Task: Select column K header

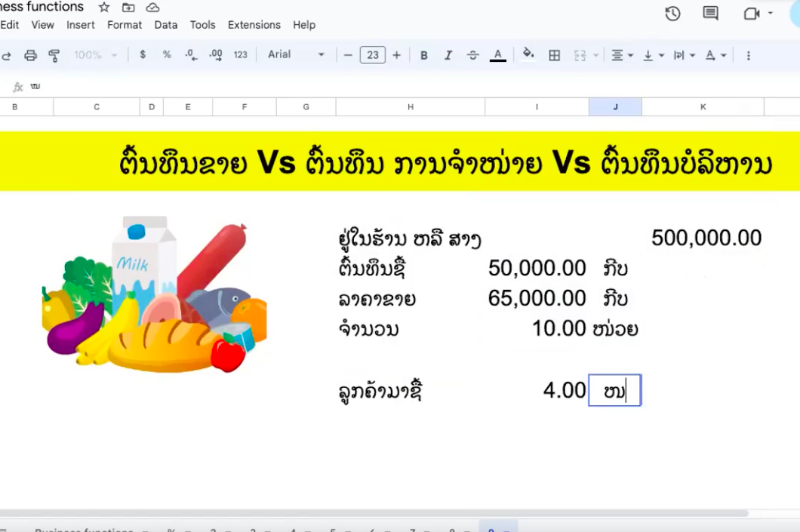Action: [703, 106]
